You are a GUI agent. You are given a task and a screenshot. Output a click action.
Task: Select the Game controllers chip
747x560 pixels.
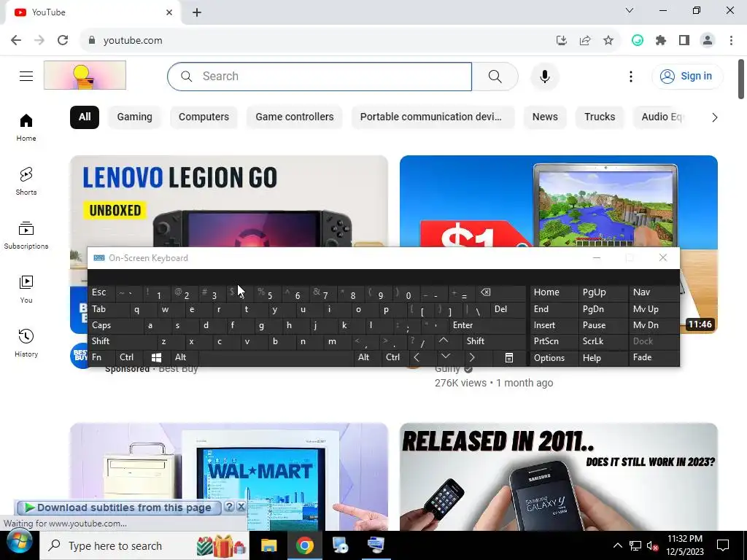coord(295,117)
